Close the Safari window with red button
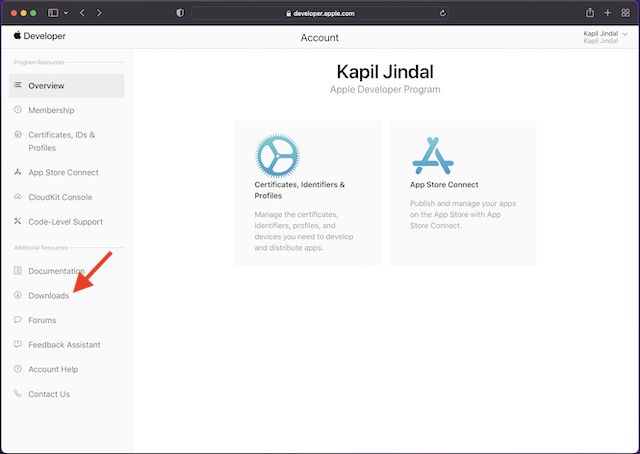This screenshot has width=640, height=454. (x=14, y=13)
